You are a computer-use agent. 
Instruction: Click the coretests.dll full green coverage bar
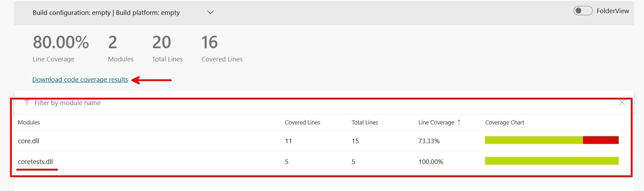click(552, 161)
